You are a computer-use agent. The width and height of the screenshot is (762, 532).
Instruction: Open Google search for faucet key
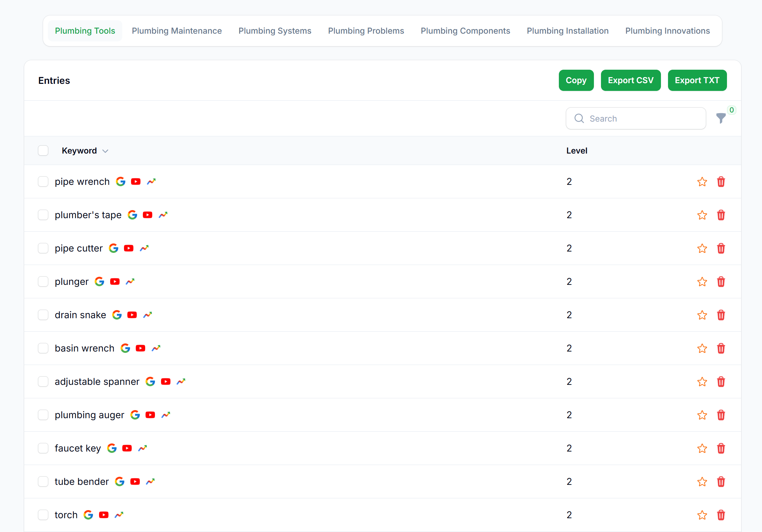[112, 448]
